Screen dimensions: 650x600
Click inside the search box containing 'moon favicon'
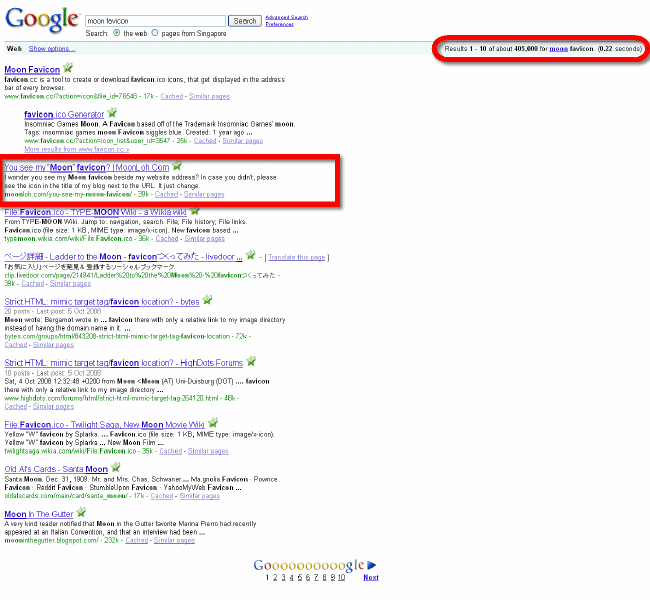[155, 21]
